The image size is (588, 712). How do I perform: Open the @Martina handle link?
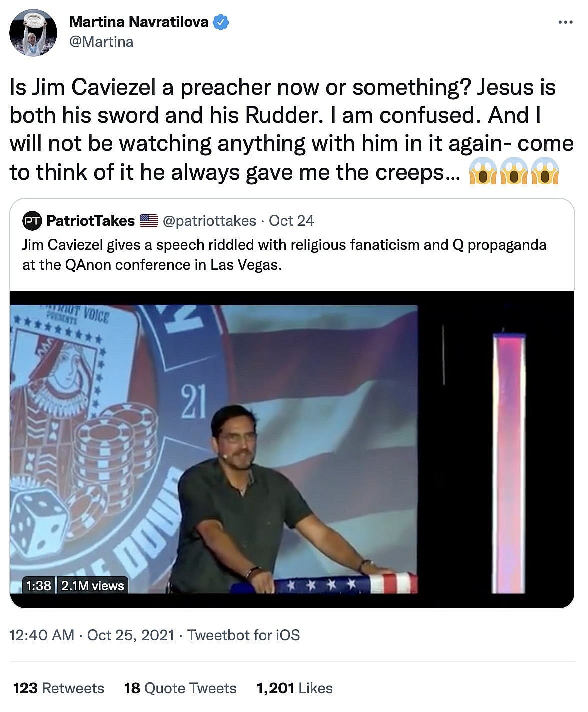(x=101, y=42)
